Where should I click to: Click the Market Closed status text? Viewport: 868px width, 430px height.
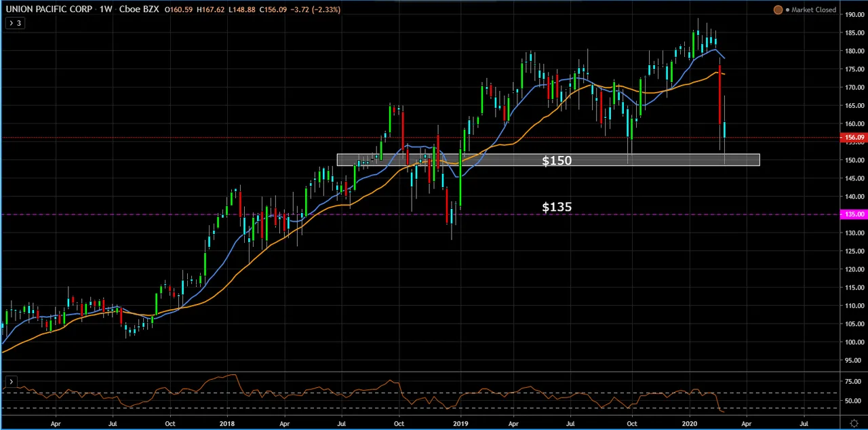814,9
